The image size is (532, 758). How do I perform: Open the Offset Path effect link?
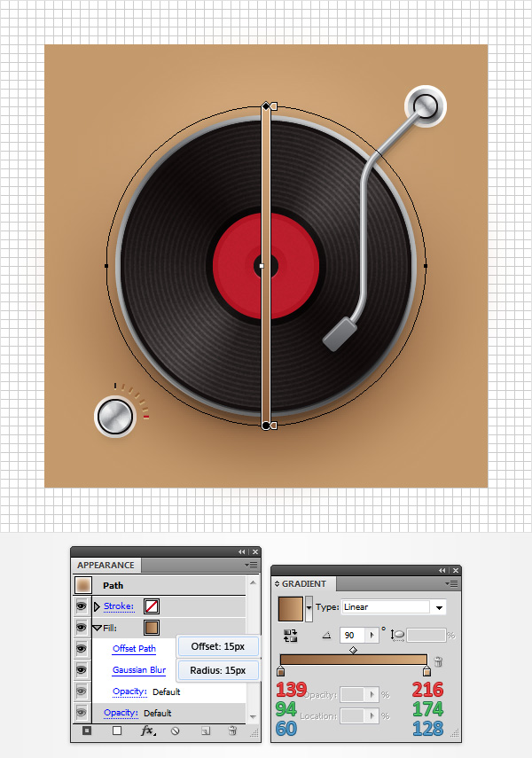point(134,649)
